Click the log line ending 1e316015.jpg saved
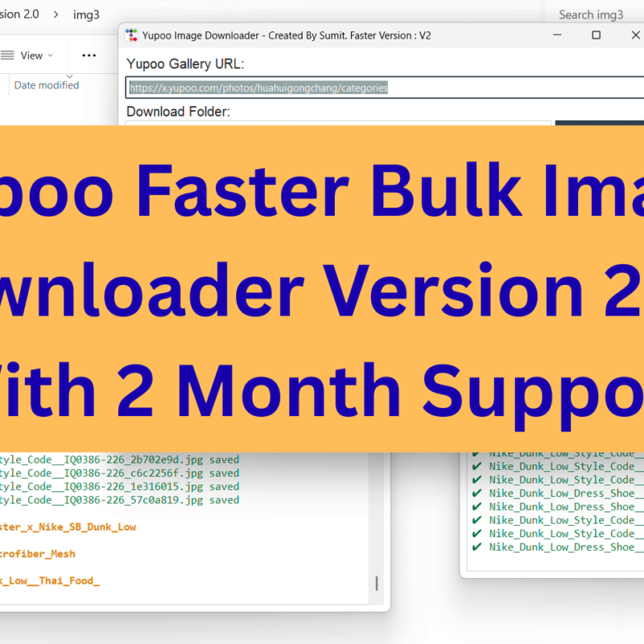Image resolution: width=644 pixels, height=644 pixels. [119, 486]
